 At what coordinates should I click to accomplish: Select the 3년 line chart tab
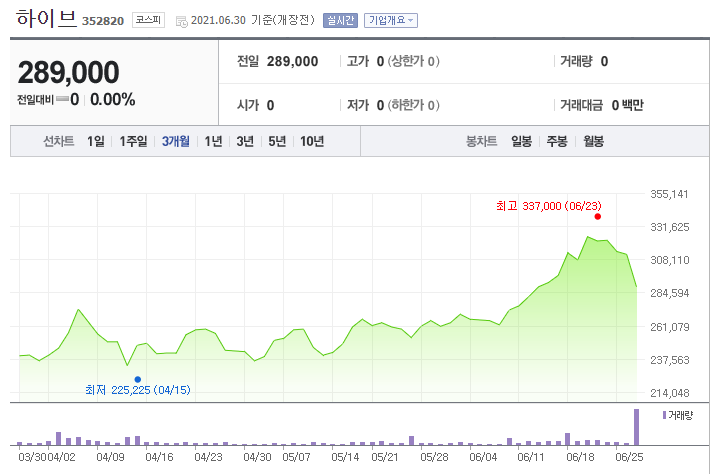(245, 141)
